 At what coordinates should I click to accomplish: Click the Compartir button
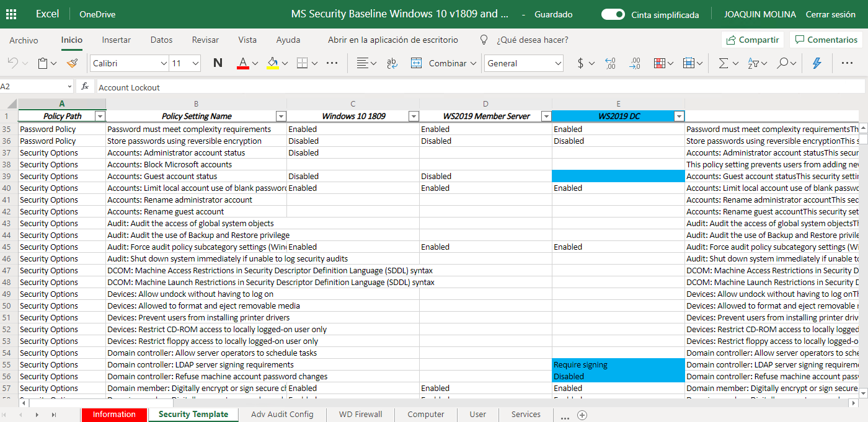pos(752,40)
